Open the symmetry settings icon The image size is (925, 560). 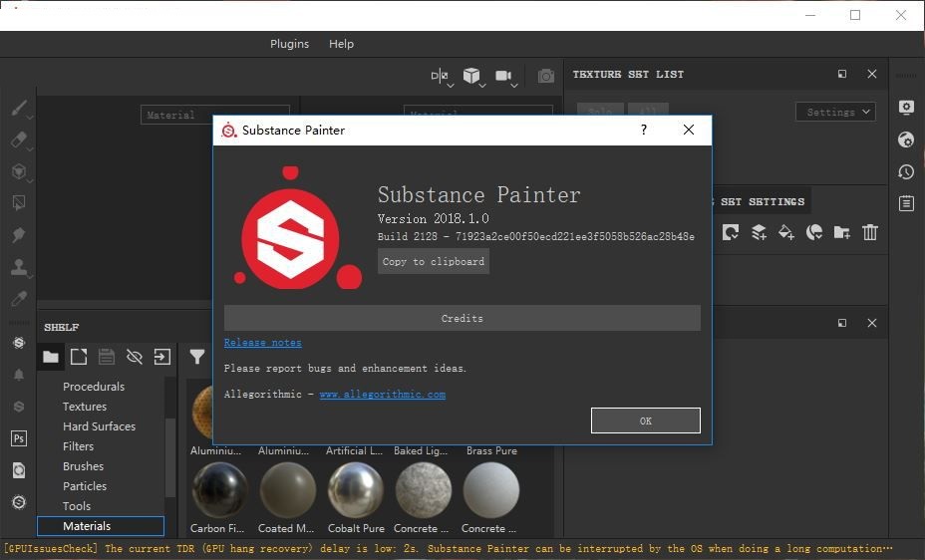[439, 76]
